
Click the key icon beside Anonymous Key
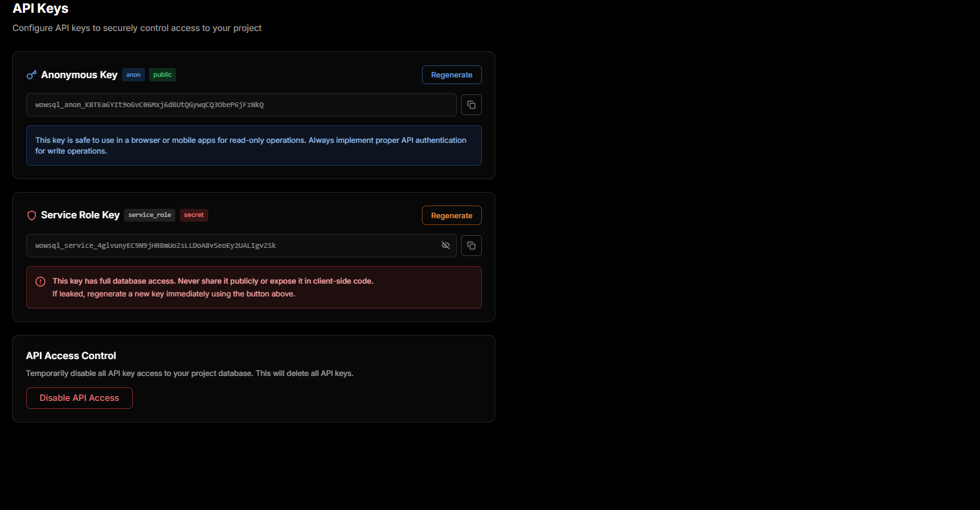31,74
